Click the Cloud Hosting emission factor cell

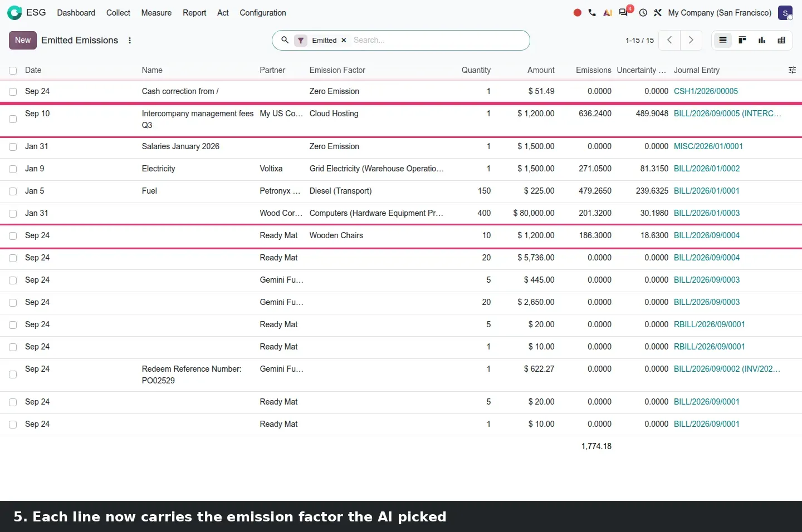(334, 114)
